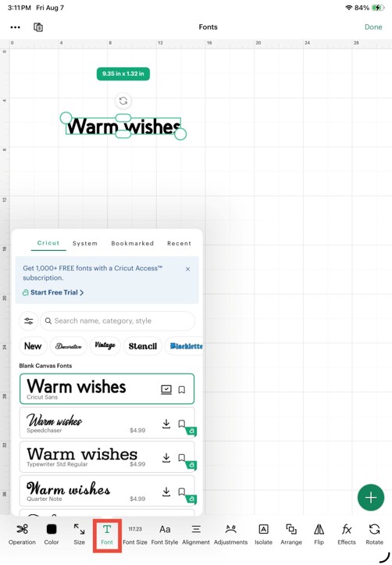The width and height of the screenshot is (392, 565).
Task: Tap the Done button
Action: (x=373, y=27)
